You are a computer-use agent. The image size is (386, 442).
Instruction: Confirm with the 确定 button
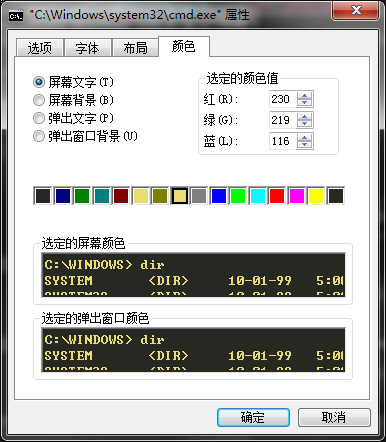click(x=253, y=417)
